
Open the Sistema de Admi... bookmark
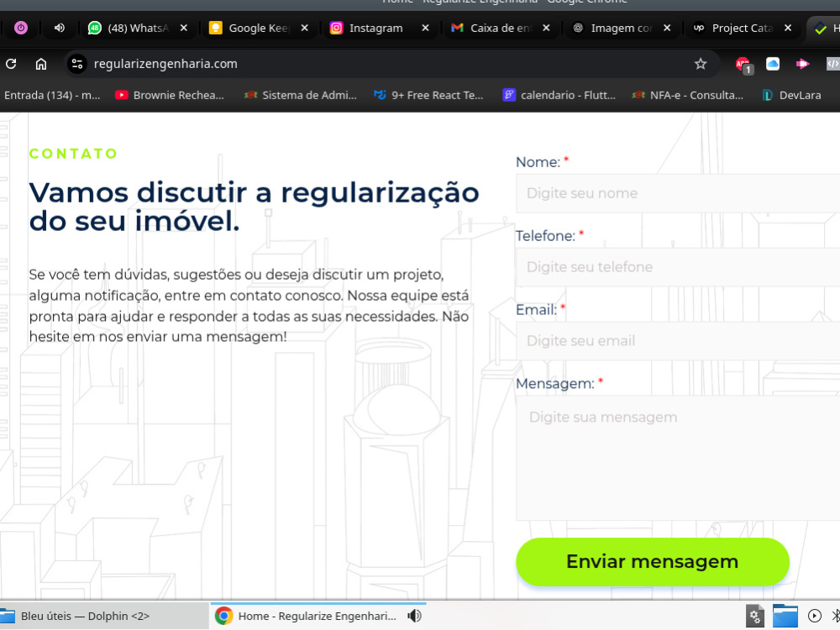301,96
